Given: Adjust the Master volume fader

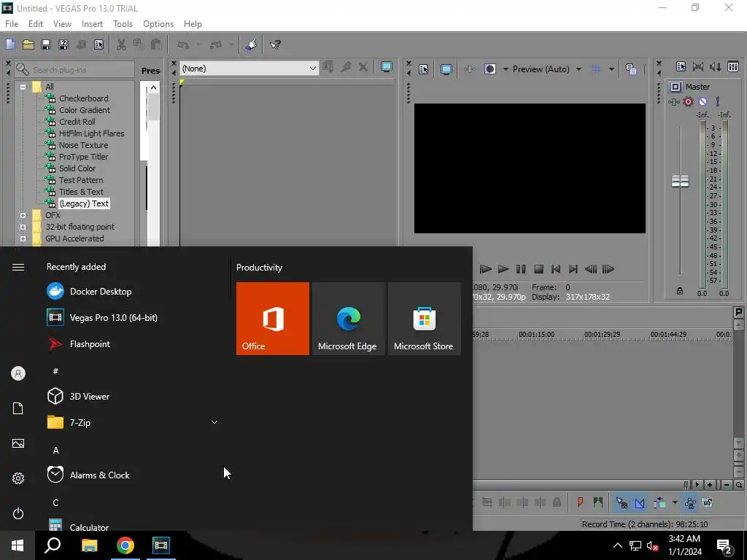Looking at the screenshot, I should click(x=680, y=181).
